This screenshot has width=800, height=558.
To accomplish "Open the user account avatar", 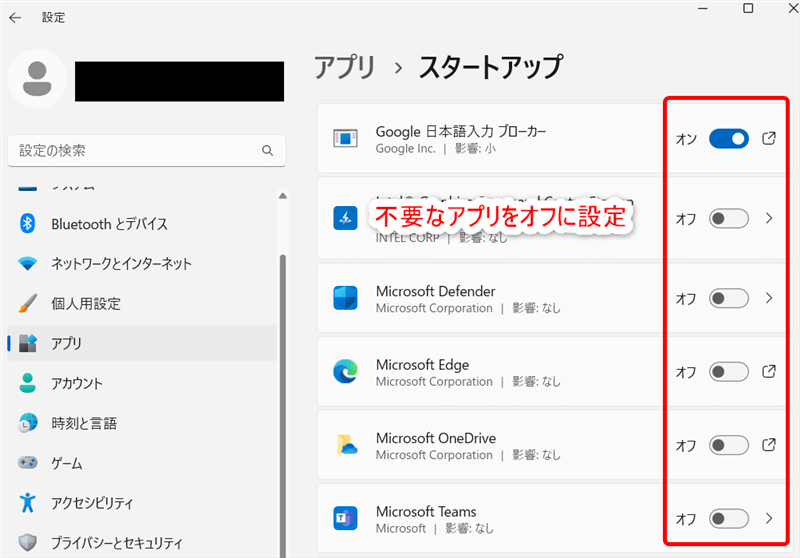I will tap(37, 79).
